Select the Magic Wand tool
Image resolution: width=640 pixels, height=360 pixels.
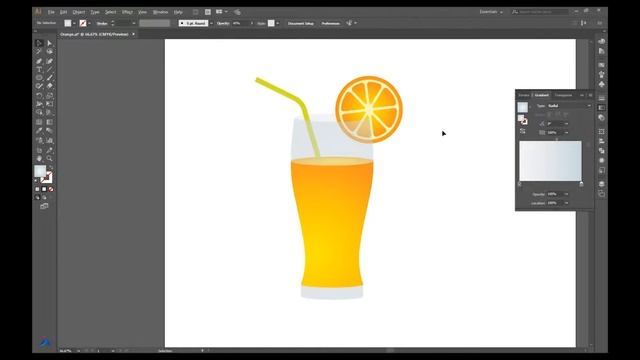(x=39, y=52)
